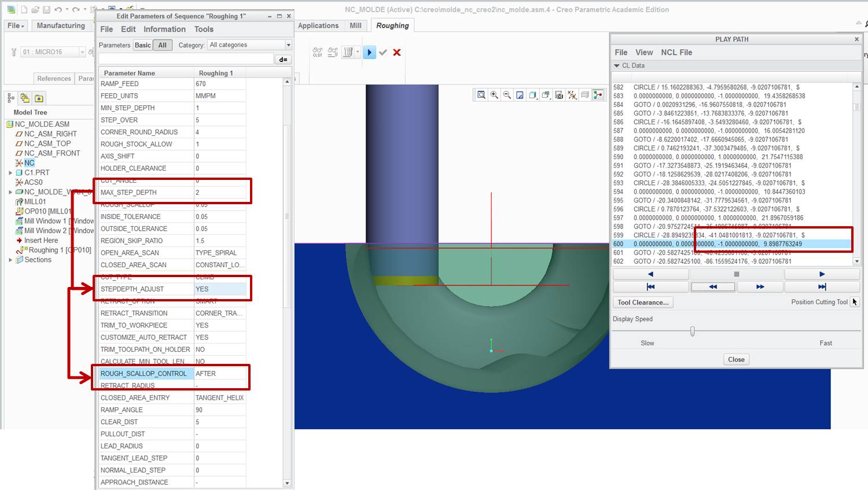Click the CL data display glasses icon
Screen dimensions: 868x490
coord(318,52)
